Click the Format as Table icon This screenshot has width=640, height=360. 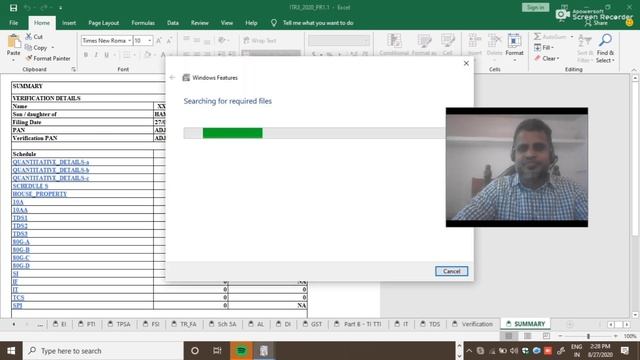(x=424, y=41)
